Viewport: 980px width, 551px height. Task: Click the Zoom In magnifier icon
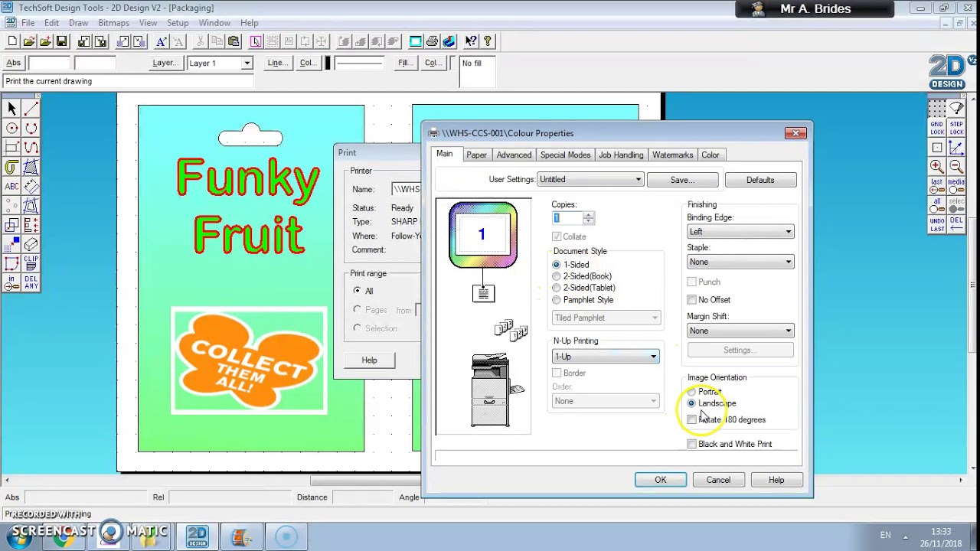[x=937, y=166]
